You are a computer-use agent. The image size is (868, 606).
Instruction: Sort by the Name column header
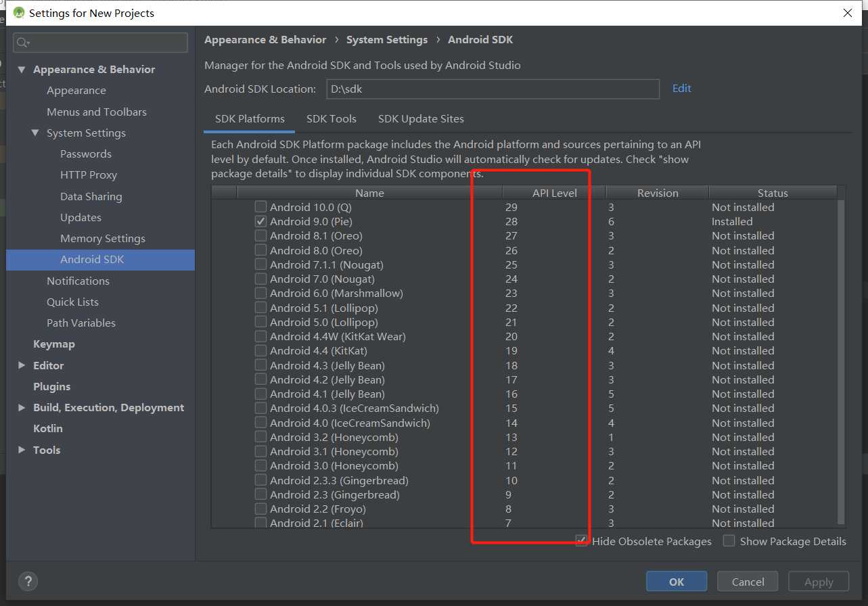coord(369,193)
